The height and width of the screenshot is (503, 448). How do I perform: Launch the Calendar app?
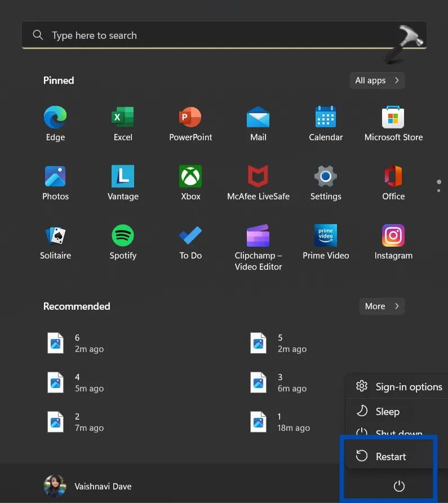[x=326, y=124]
